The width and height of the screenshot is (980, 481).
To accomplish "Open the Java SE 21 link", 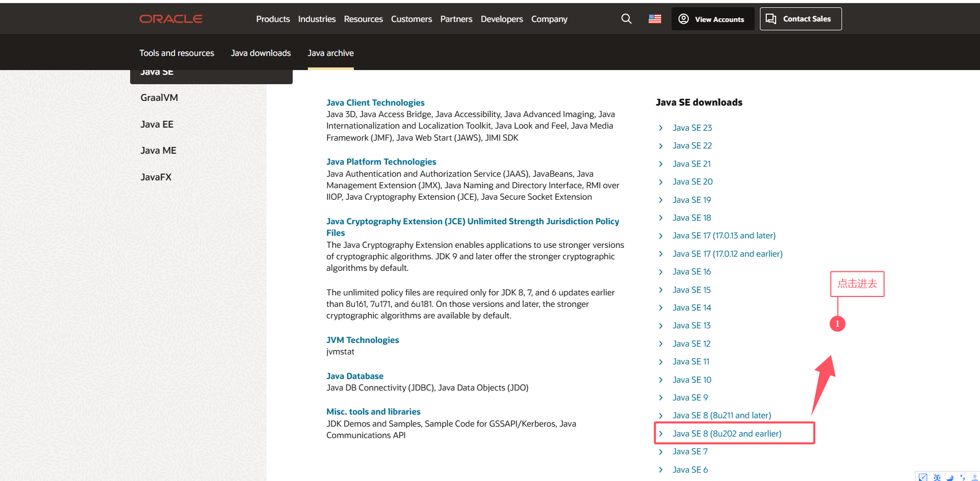I will click(691, 164).
